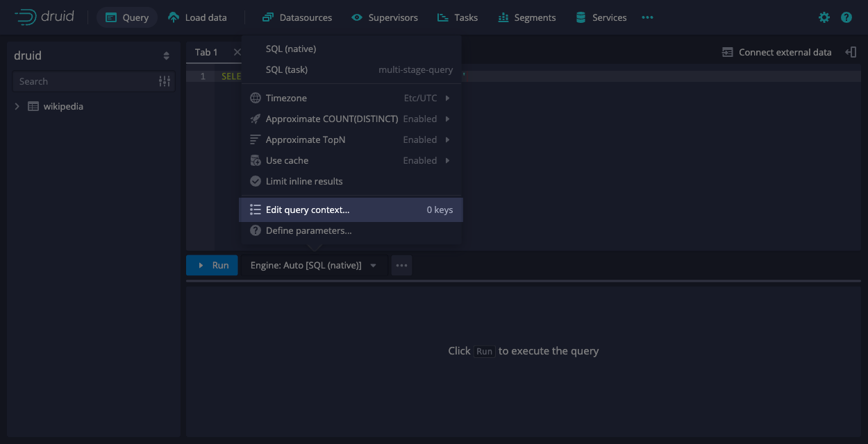Screen dimensions: 868x444
Task: Expand the wikipedia table tree node
Action: click(x=17, y=106)
